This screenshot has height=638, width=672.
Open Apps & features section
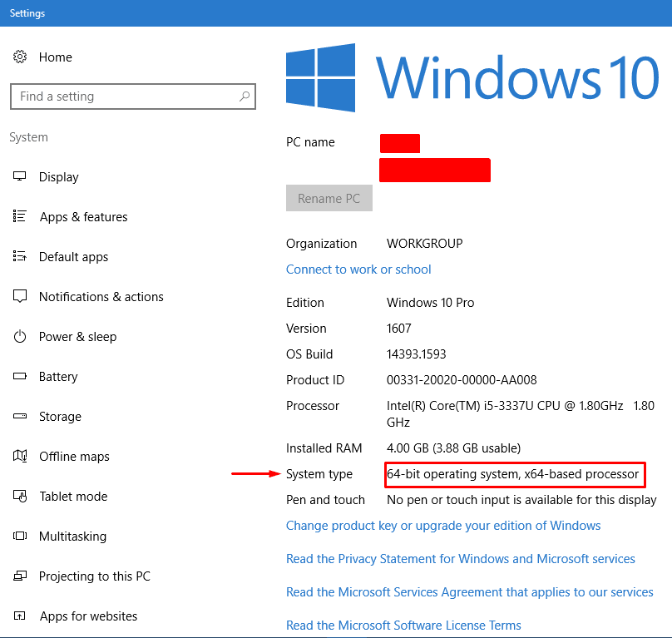pos(83,217)
